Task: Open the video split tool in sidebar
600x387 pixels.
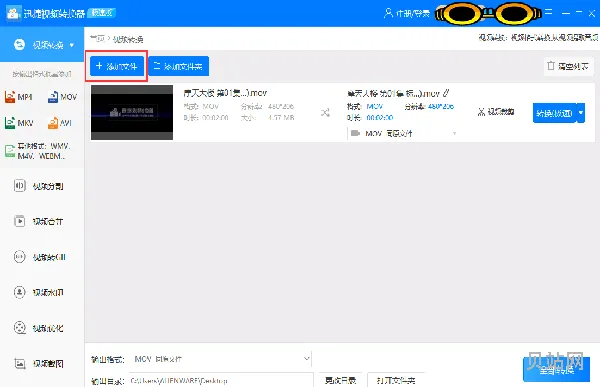Action: [x=38, y=186]
